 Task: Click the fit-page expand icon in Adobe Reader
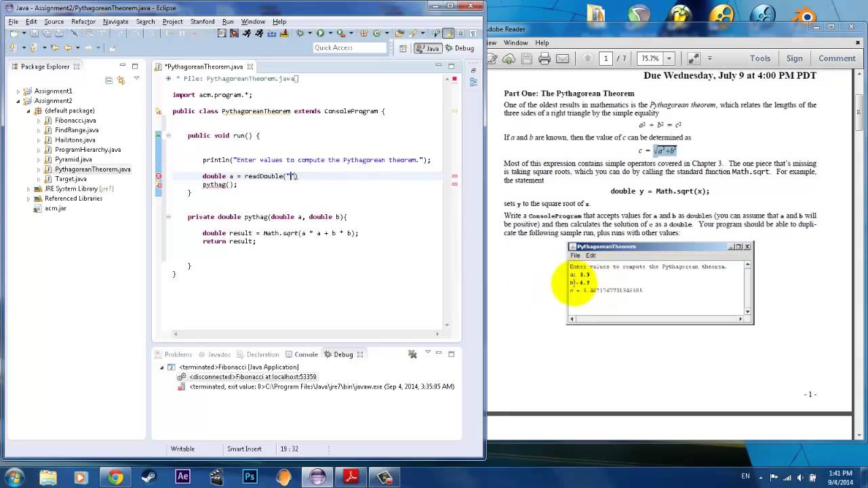pos(693,59)
